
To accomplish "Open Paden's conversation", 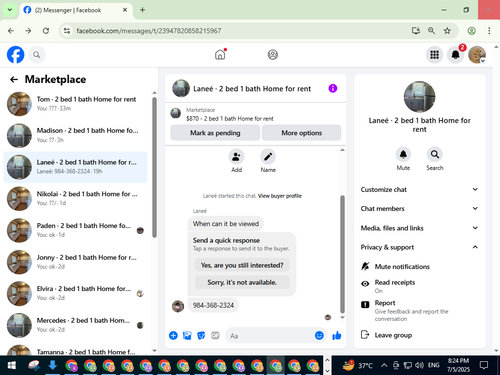I will coord(76,230).
